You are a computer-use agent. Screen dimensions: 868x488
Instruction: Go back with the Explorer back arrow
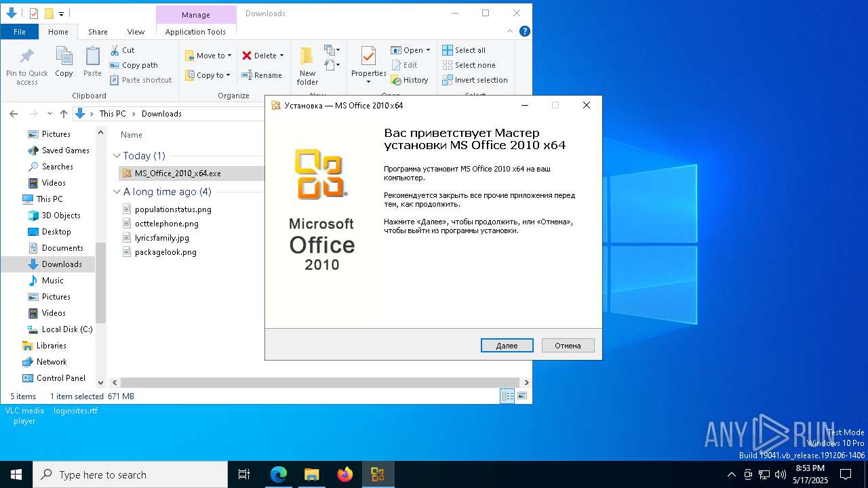14,114
